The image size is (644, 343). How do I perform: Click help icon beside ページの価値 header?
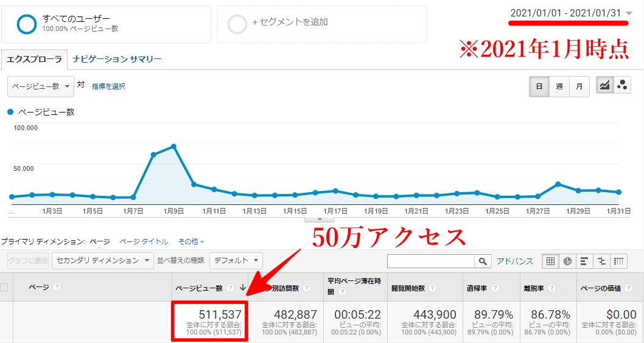[629, 288]
